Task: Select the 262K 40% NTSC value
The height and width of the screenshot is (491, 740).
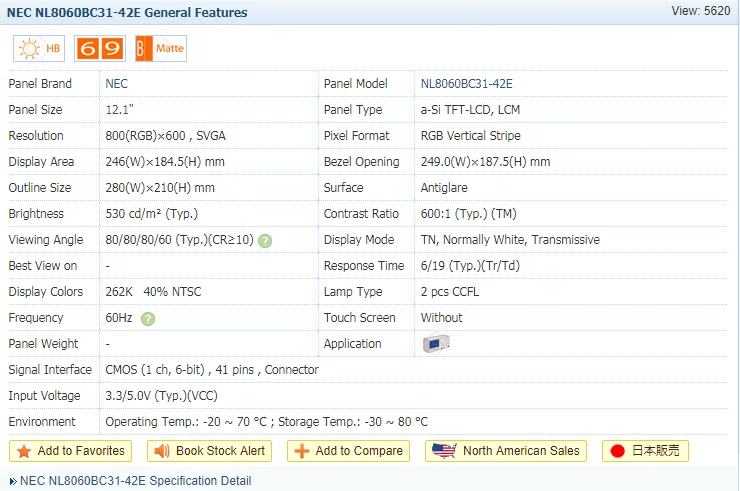Action: (x=153, y=291)
